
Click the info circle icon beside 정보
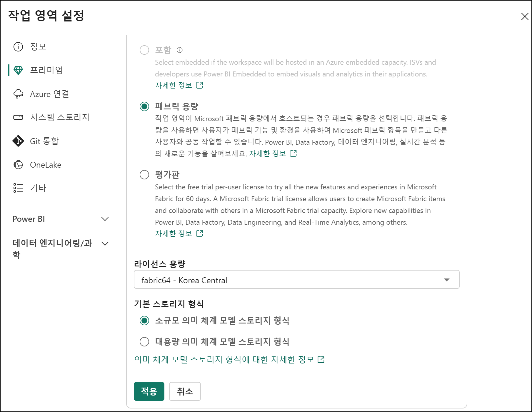[x=18, y=47]
